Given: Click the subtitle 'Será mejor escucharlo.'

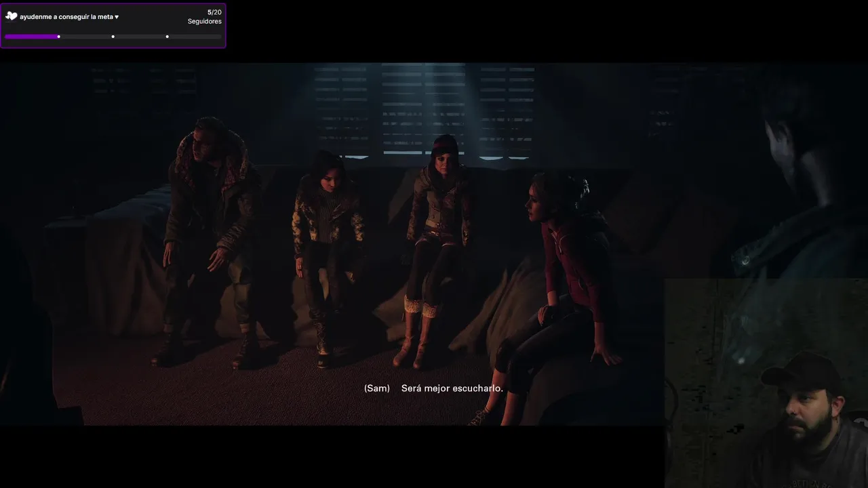Looking at the screenshot, I should [452, 388].
